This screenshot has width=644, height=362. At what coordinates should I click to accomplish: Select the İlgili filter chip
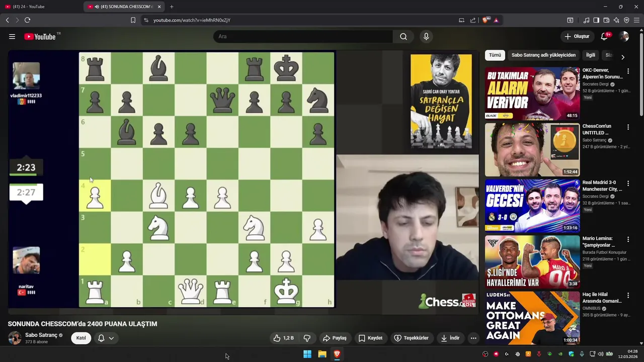pos(591,55)
